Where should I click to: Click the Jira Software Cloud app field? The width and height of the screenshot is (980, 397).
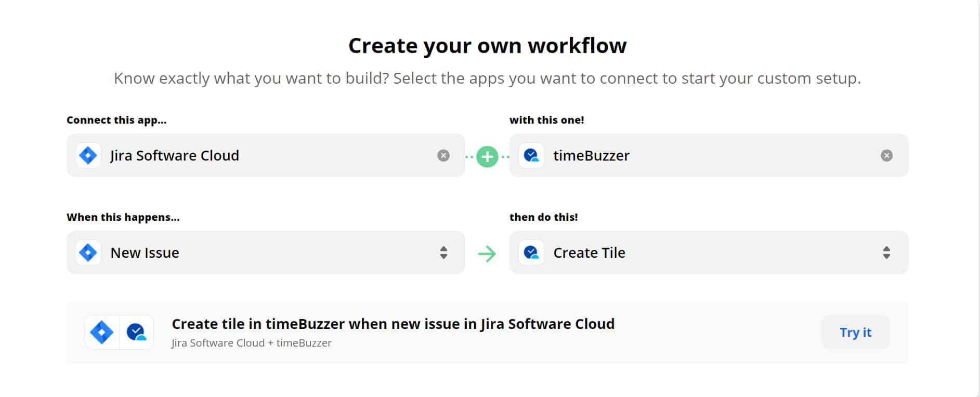(x=266, y=155)
